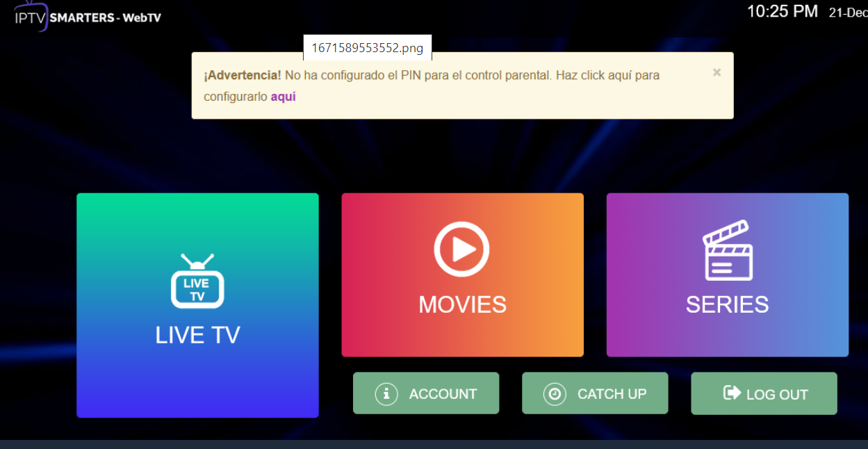Click the info icon on Account button
Screen dimensions: 868x449
386,393
